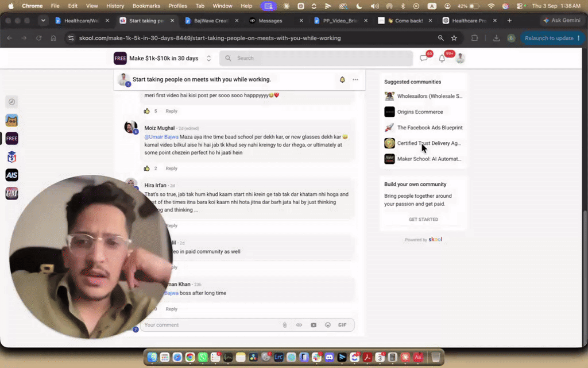Like the comment with 5 likes
The width and height of the screenshot is (588, 368).
click(146, 111)
